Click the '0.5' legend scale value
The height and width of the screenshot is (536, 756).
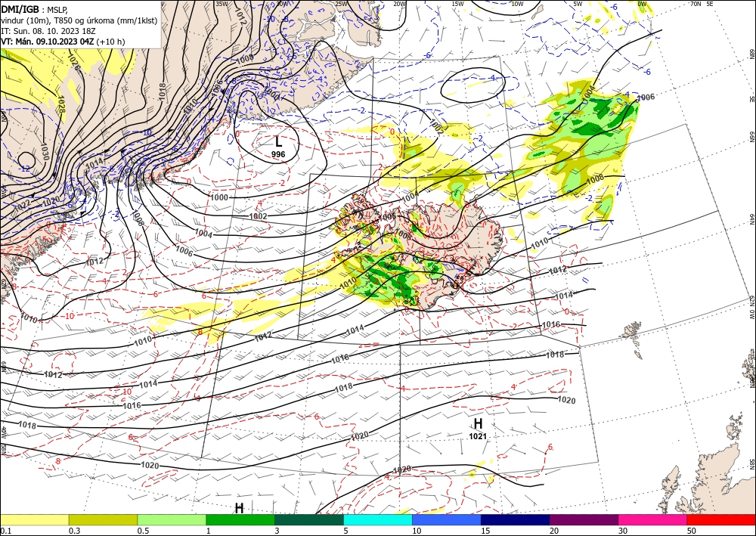tap(142, 531)
